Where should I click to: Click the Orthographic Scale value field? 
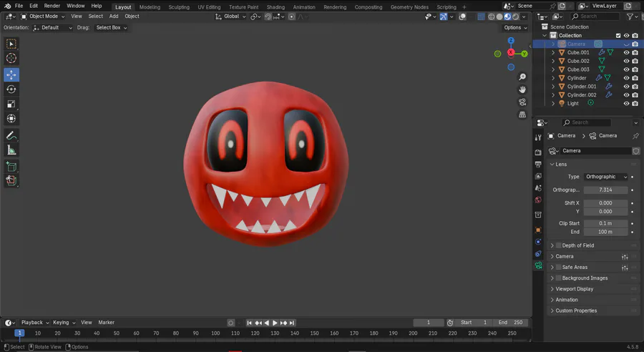(605, 190)
